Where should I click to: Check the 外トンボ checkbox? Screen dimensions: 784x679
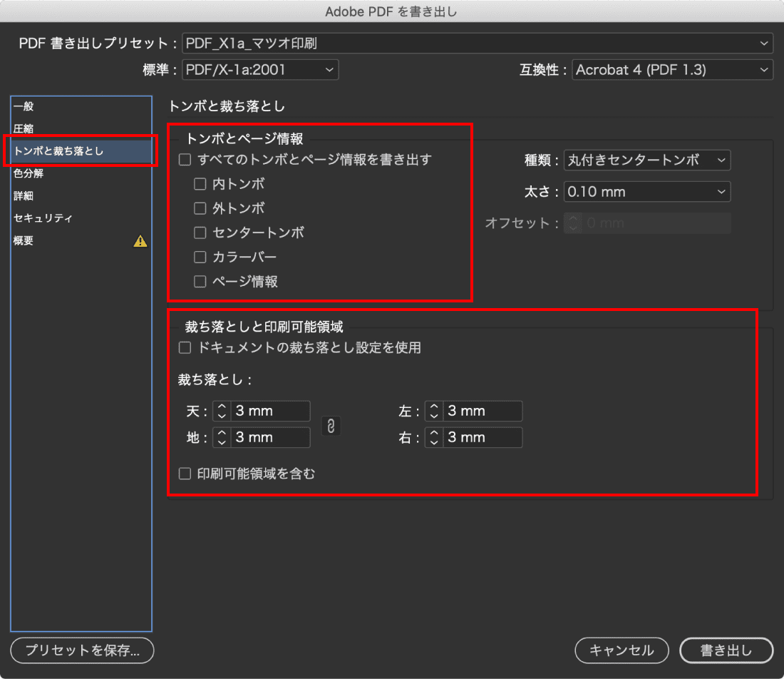(200, 208)
